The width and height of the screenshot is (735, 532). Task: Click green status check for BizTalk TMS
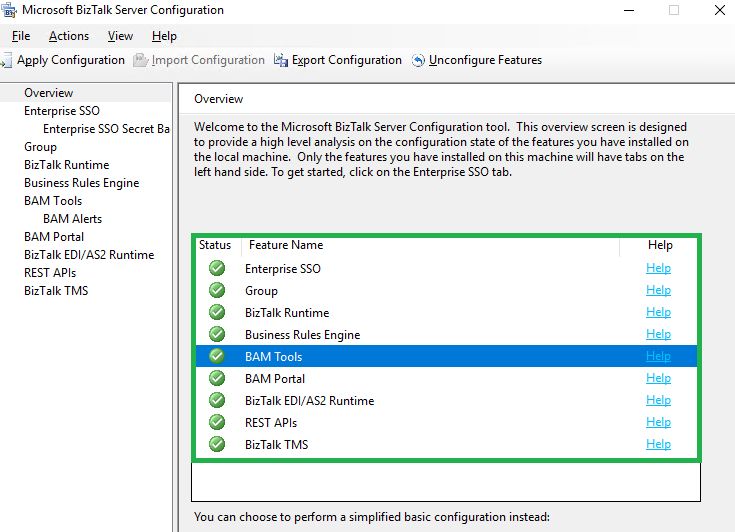(x=217, y=444)
